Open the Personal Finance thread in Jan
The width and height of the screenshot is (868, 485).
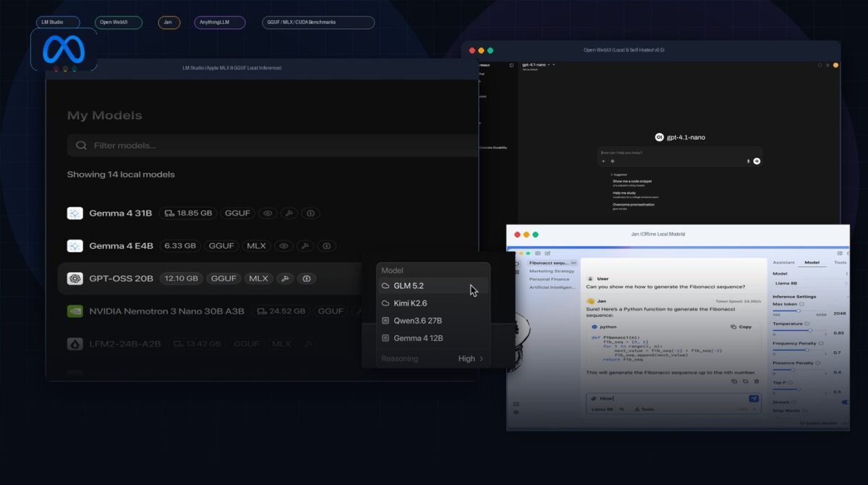[549, 279]
